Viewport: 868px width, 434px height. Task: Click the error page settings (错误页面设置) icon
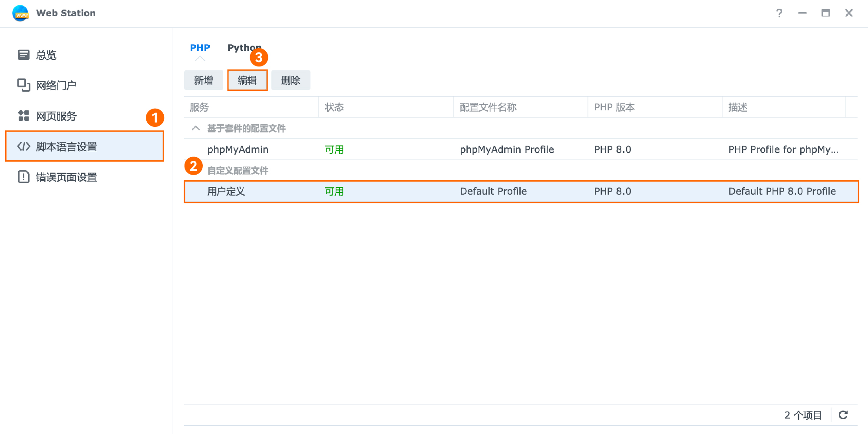[23, 177]
